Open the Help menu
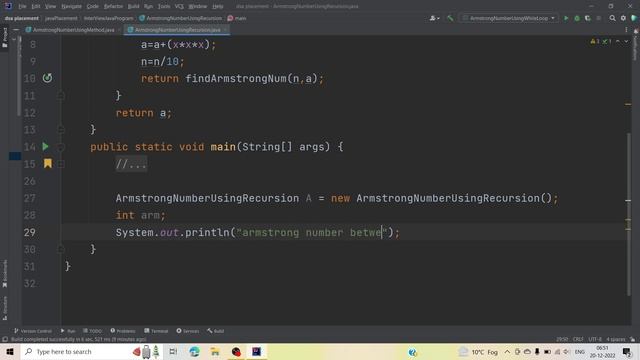Image resolution: width=640 pixels, height=360 pixels. click(218, 6)
